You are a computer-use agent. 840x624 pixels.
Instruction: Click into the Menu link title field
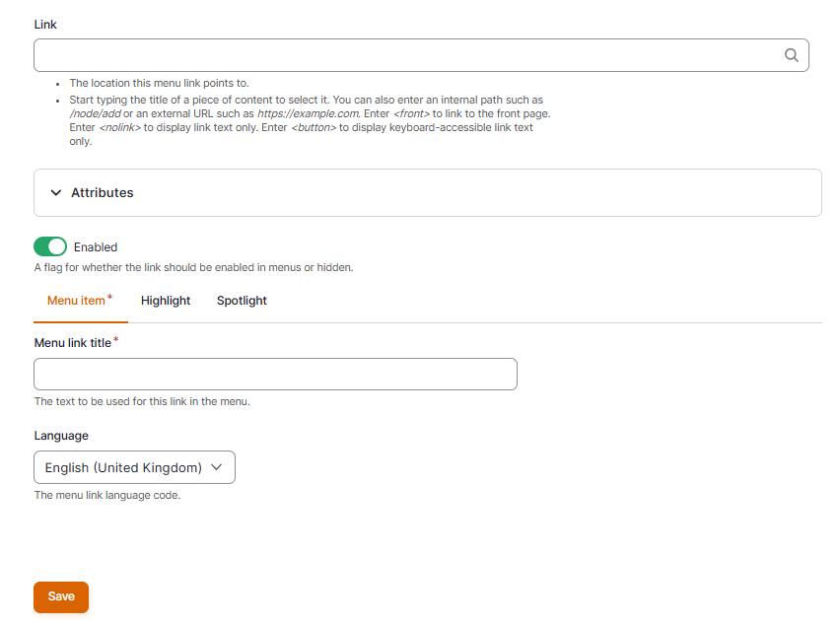275,374
